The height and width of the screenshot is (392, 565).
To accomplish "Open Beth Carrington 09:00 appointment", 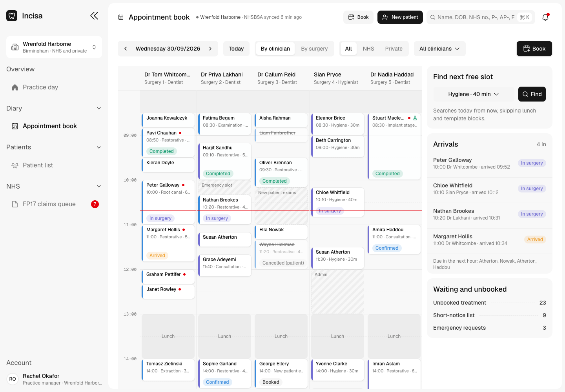I will (338, 146).
